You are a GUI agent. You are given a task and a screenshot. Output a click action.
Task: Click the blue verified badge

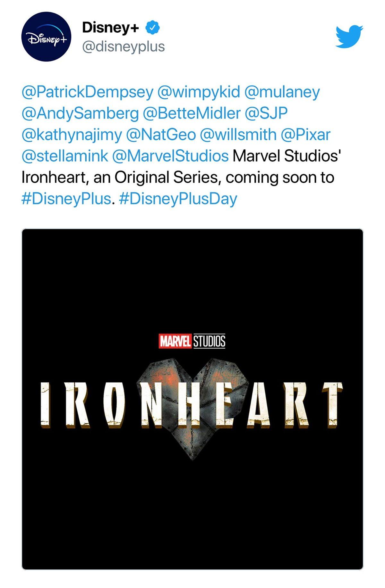click(x=153, y=28)
